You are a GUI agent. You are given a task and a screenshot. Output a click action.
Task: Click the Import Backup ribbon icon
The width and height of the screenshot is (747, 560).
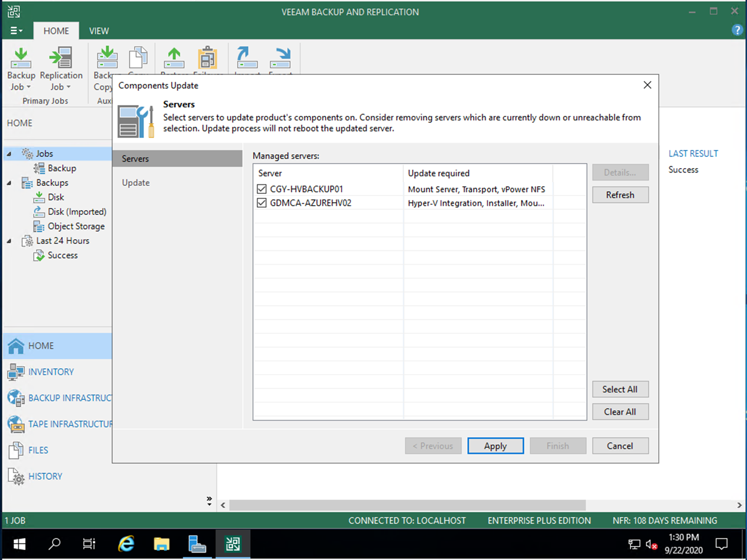coord(247,58)
